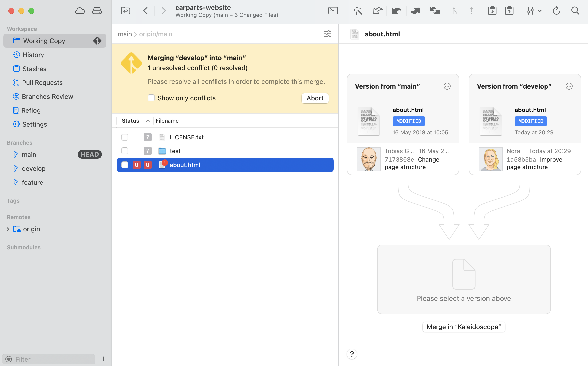Screen dimensions: 588x366
Task: Open the History sidebar item
Action: (x=33, y=55)
